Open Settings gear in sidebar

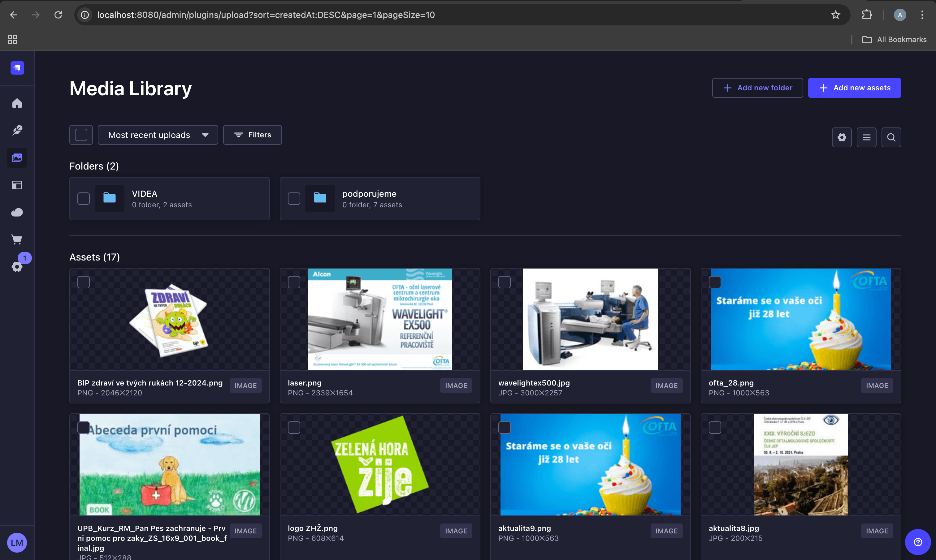pyautogui.click(x=17, y=267)
